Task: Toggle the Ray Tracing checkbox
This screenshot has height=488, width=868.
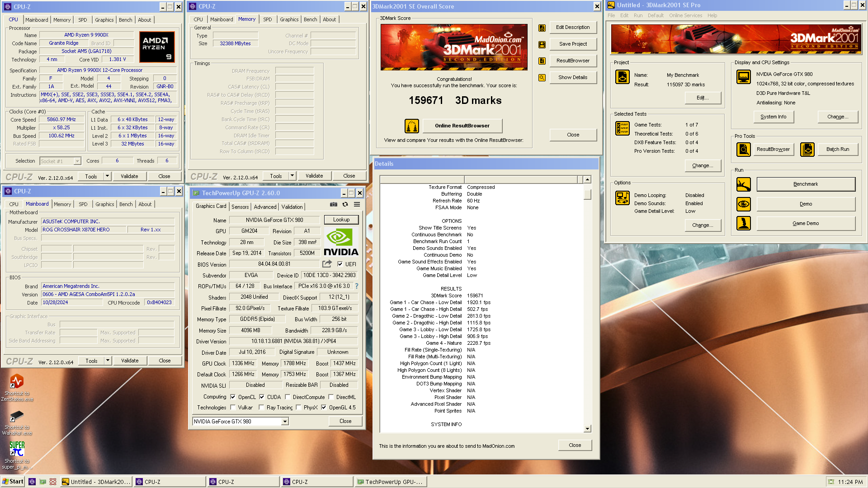Action: pos(261,408)
